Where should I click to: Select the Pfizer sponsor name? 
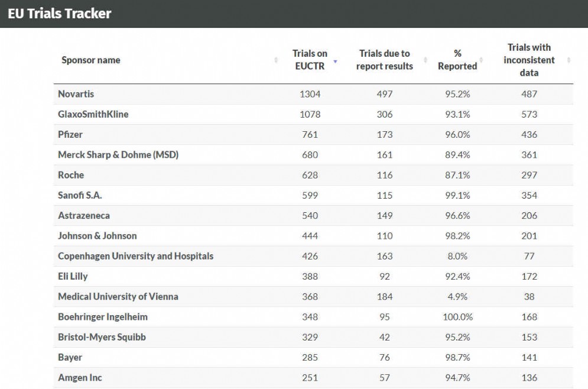point(70,134)
